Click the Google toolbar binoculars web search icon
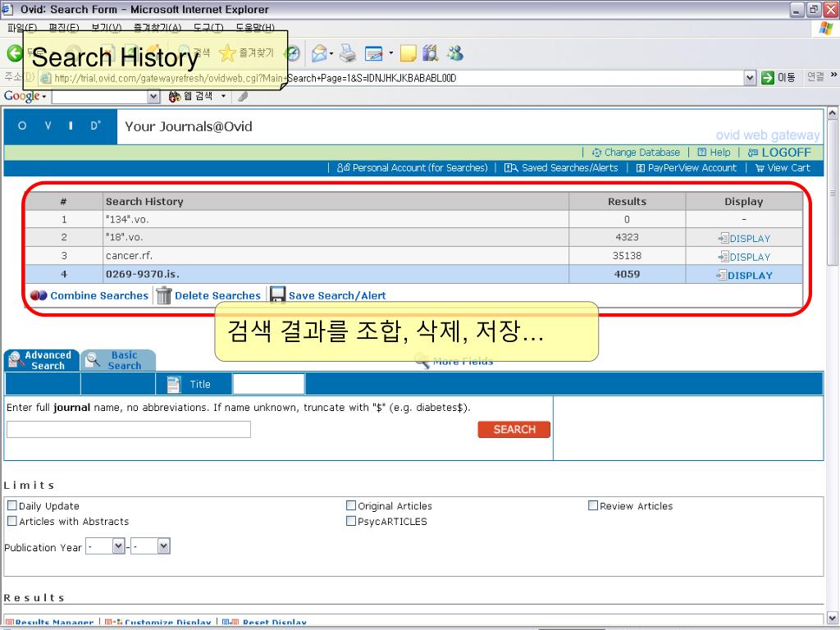 (x=175, y=97)
